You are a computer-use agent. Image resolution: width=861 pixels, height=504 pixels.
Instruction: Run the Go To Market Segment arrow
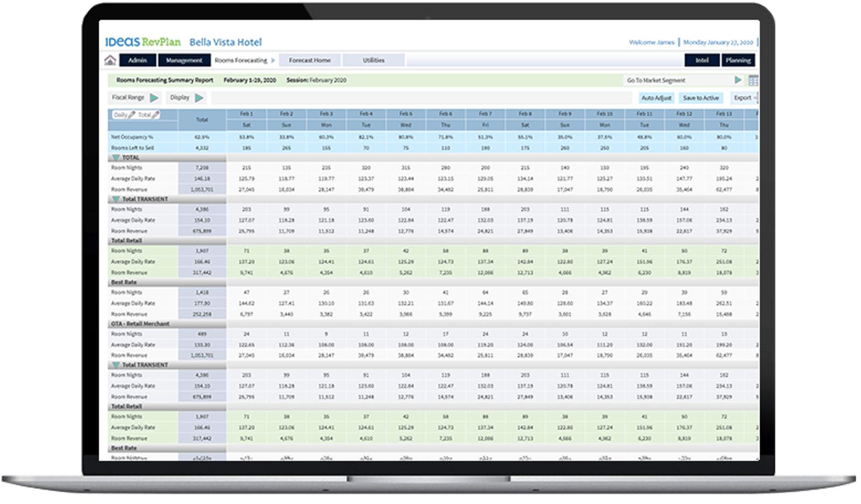[x=738, y=80]
